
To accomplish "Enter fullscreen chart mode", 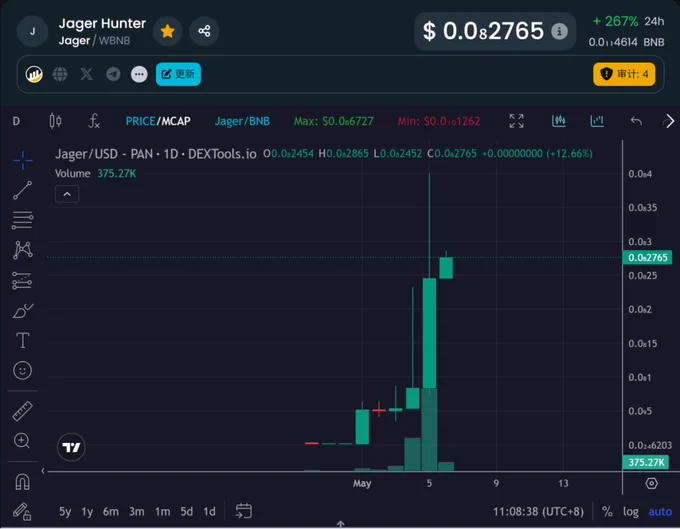I will 517,121.
